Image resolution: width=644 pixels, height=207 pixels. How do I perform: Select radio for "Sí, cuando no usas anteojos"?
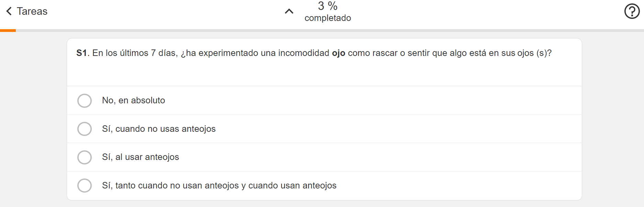[85, 129]
